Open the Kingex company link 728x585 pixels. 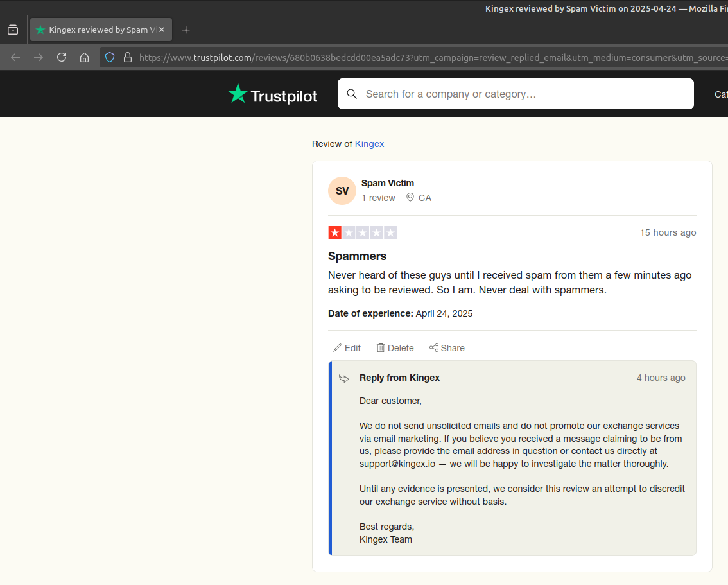click(x=369, y=144)
